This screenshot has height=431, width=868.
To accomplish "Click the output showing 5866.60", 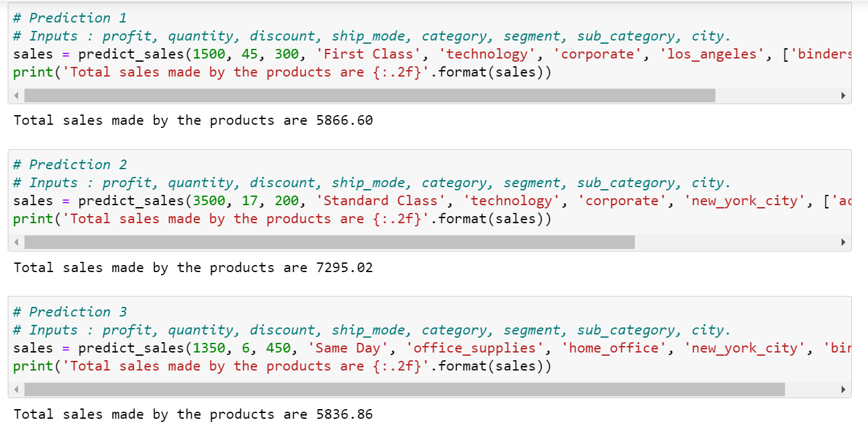I will 192,120.
